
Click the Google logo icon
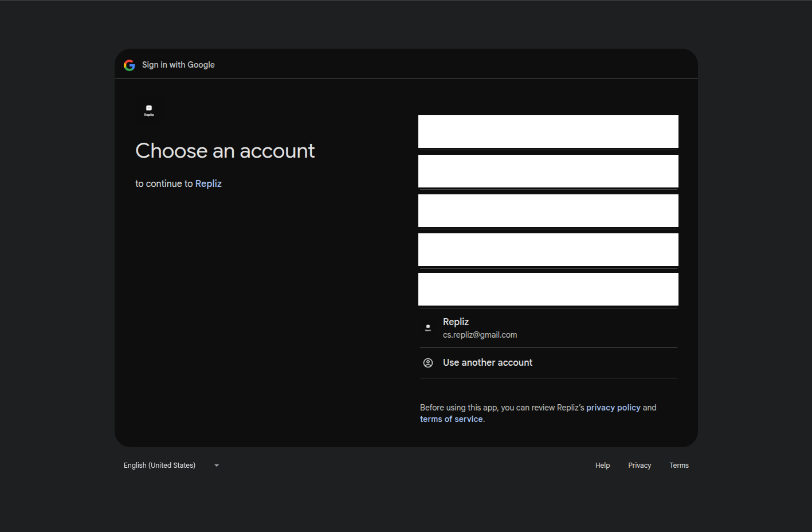[x=130, y=65]
